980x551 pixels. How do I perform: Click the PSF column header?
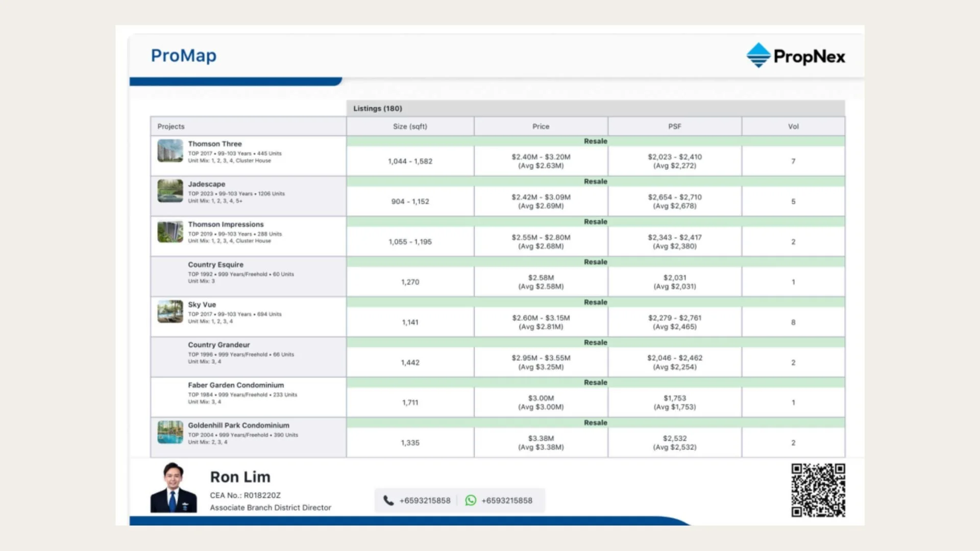(674, 127)
